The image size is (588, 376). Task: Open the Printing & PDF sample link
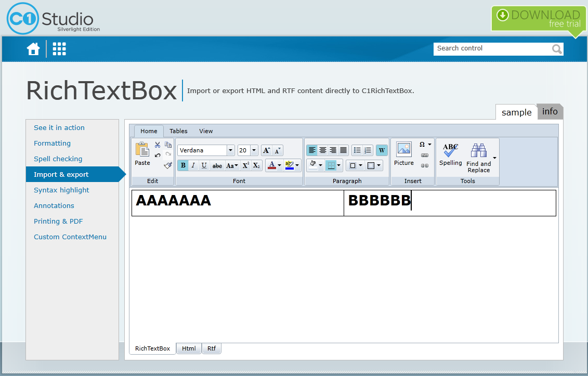pos(58,222)
